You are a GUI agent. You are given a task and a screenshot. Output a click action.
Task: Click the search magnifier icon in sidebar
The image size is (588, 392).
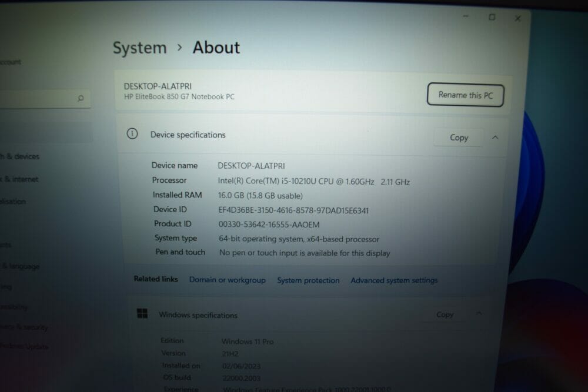80,98
